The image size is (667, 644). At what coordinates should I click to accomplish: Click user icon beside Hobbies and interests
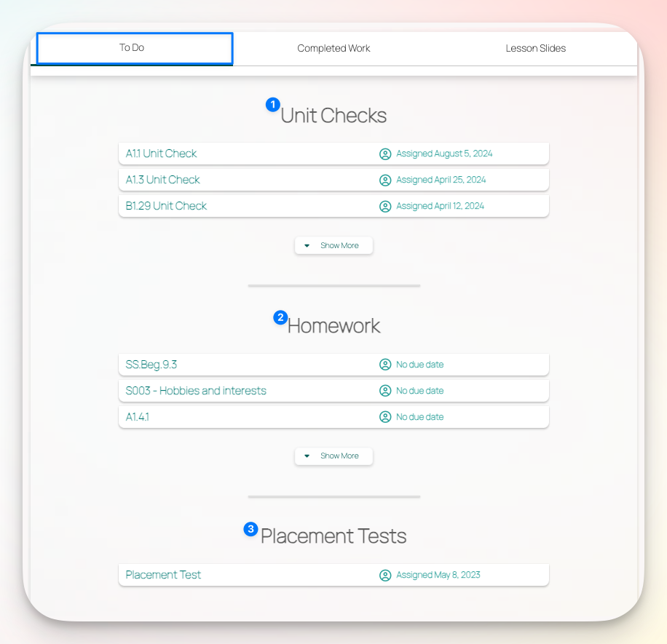(x=385, y=391)
